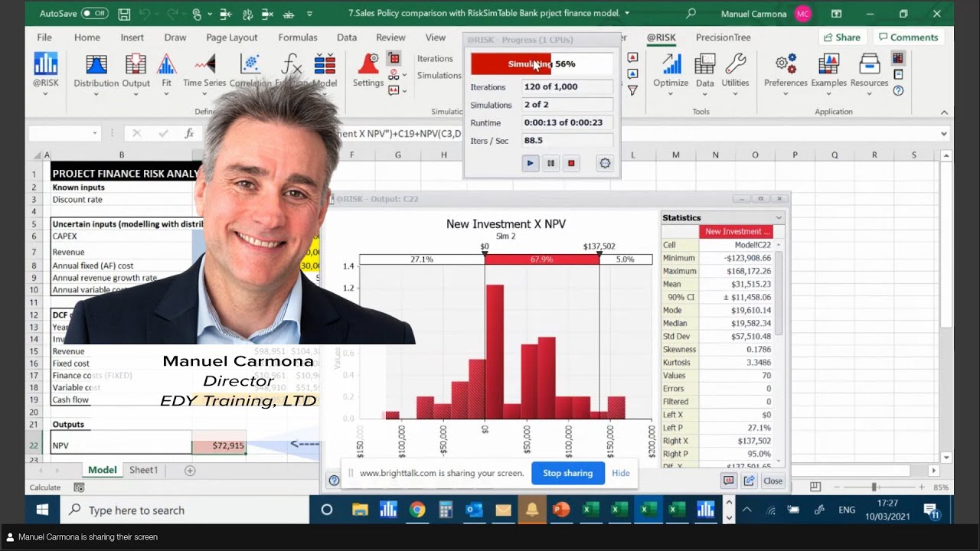The height and width of the screenshot is (551, 980).
Task: Expand the Optimize dropdown arrow
Action: (x=671, y=94)
